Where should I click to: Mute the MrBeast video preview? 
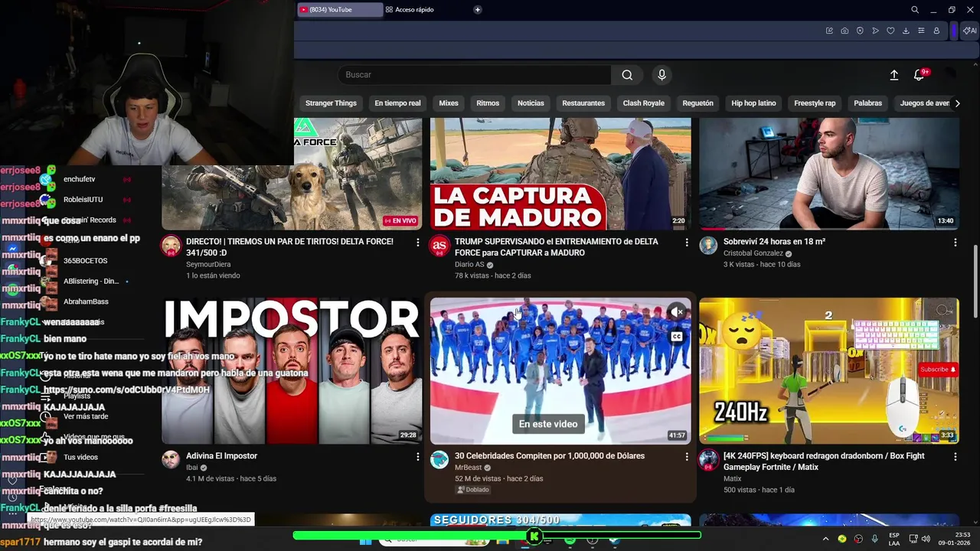[x=677, y=312]
